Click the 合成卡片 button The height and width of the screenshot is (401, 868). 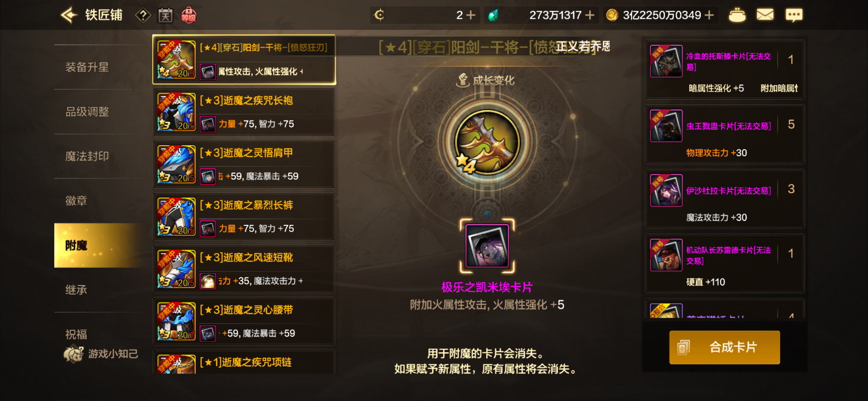[724, 347]
